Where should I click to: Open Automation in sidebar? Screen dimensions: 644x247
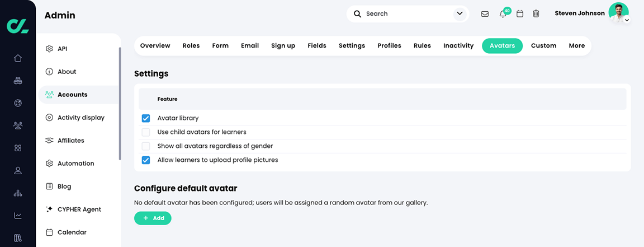pos(75,164)
